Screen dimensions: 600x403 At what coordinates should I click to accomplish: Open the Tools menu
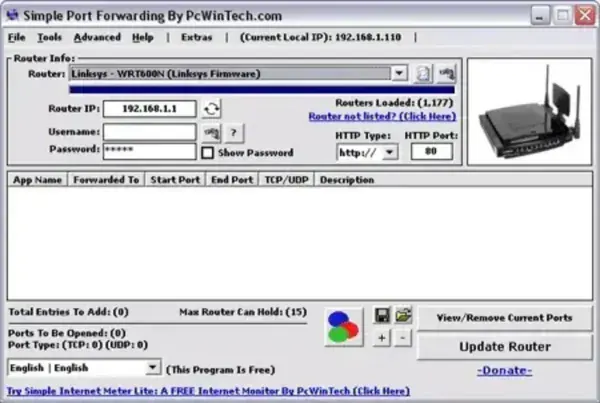coord(49,37)
